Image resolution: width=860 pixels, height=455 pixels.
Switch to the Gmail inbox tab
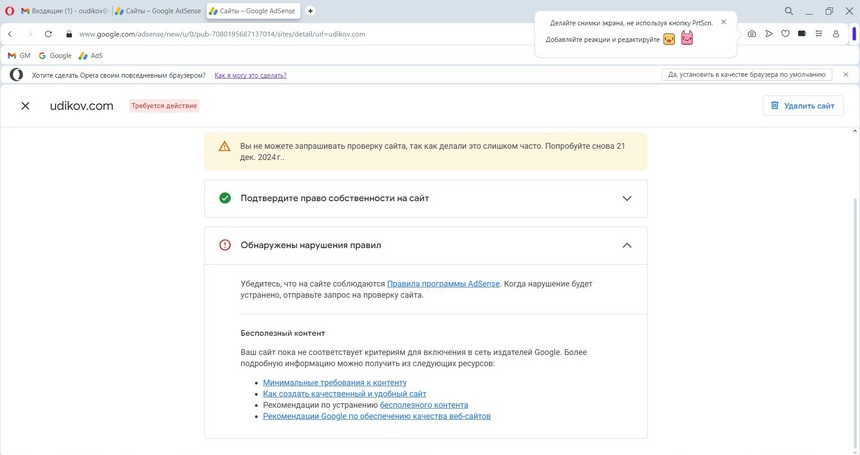[x=63, y=11]
